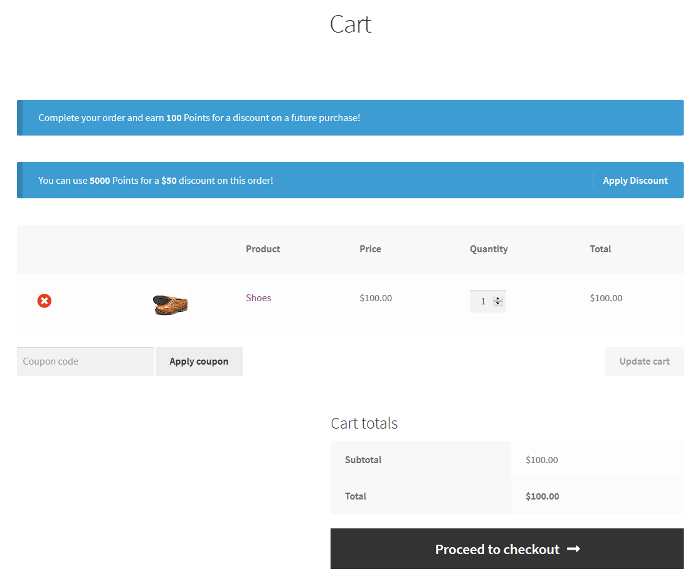Proceed to checkout
This screenshot has height=588, width=700.
coord(497,549)
